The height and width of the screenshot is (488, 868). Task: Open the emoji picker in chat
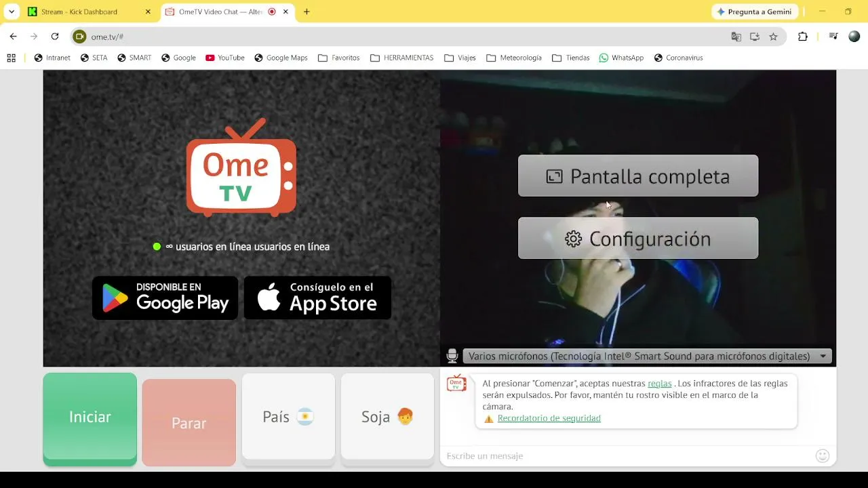(823, 456)
